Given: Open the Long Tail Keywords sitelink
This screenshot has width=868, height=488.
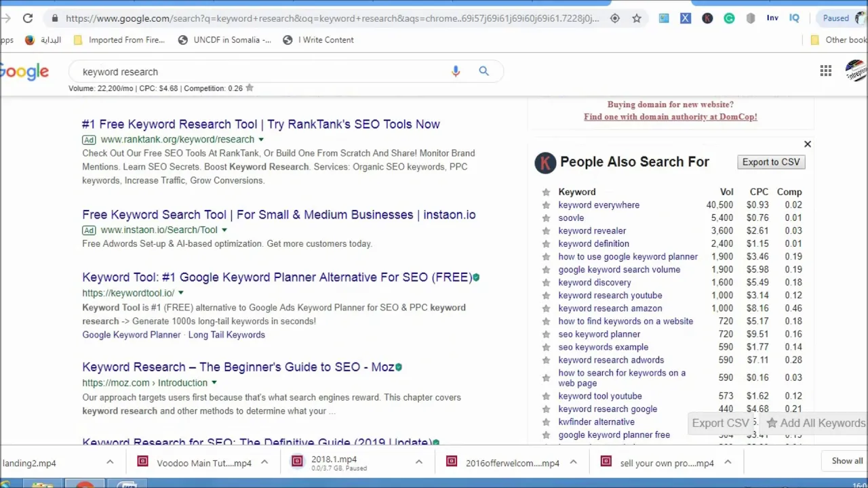Looking at the screenshot, I should (x=226, y=335).
